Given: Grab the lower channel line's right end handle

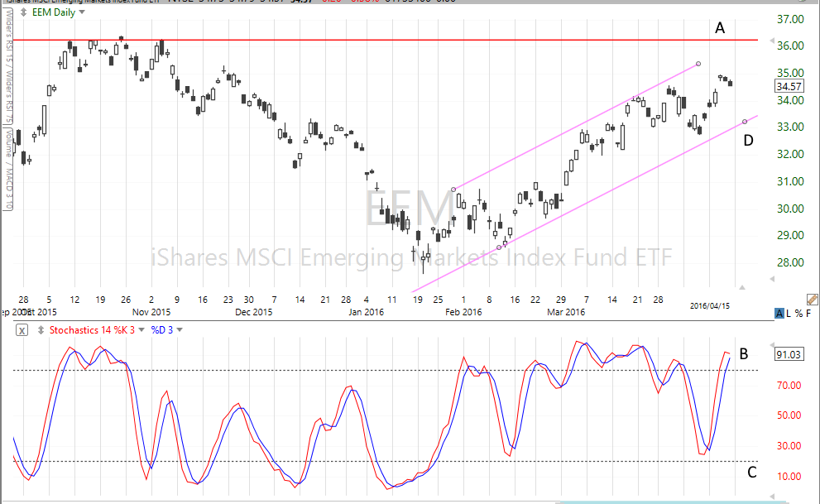Looking at the screenshot, I should click(745, 122).
